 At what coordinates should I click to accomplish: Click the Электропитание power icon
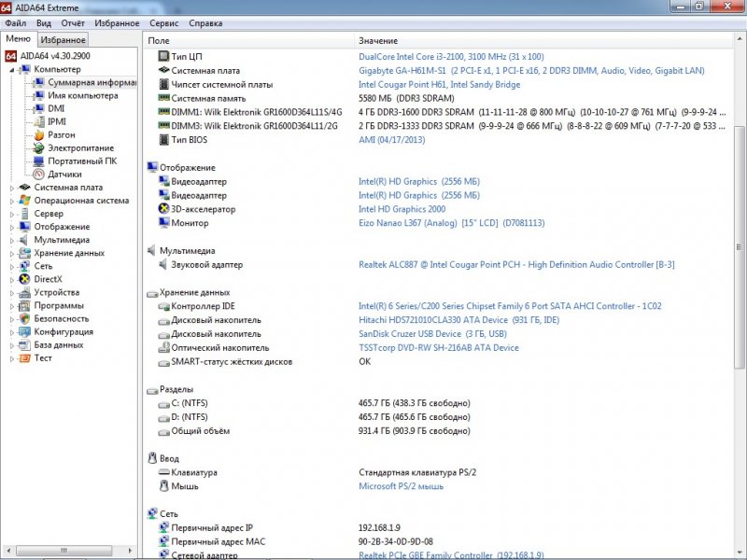tap(40, 147)
